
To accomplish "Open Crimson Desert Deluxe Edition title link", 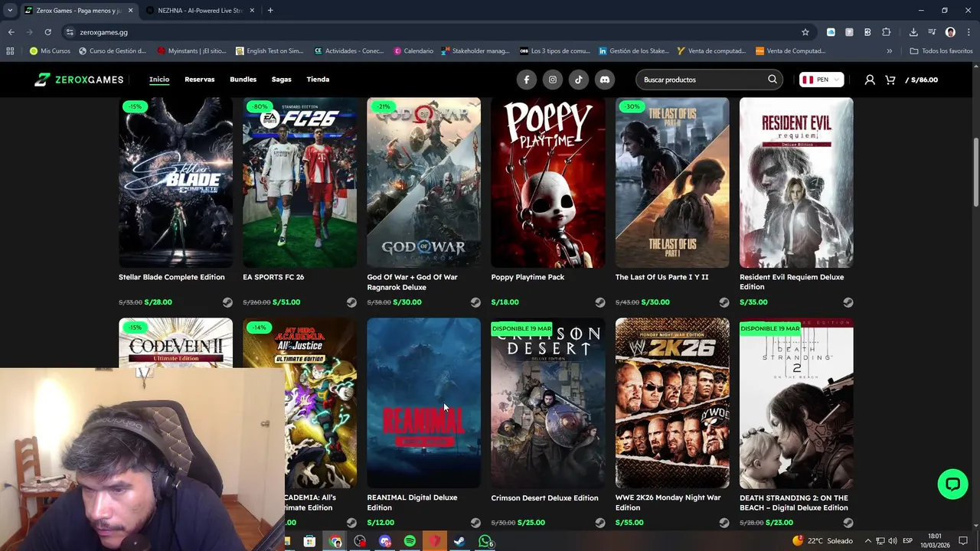I will [x=544, y=498].
